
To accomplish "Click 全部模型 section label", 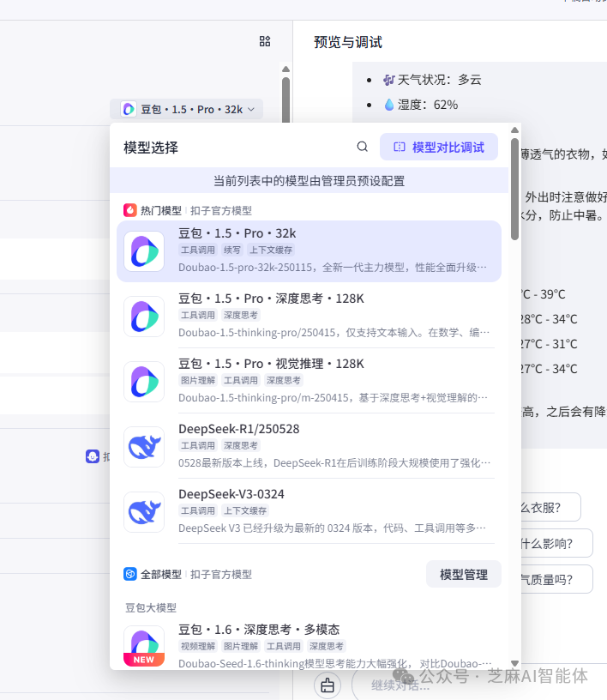I will tap(161, 574).
